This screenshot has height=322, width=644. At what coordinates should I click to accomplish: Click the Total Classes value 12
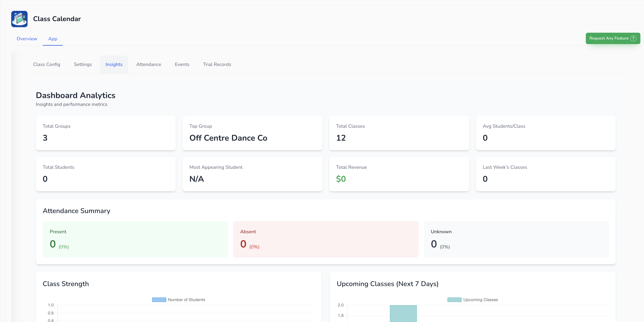[341, 138]
